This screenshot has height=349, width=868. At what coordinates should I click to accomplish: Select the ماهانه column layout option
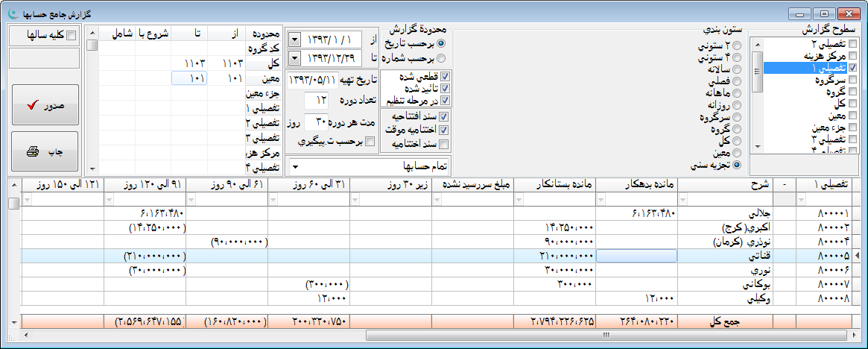(x=738, y=92)
